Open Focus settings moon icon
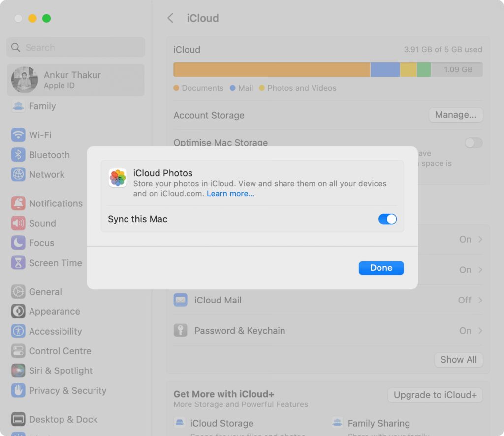 tap(18, 243)
